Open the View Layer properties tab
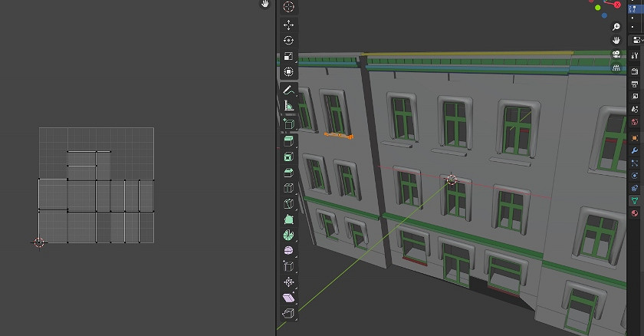Viewport: 644px width, 336px height. pos(635,97)
